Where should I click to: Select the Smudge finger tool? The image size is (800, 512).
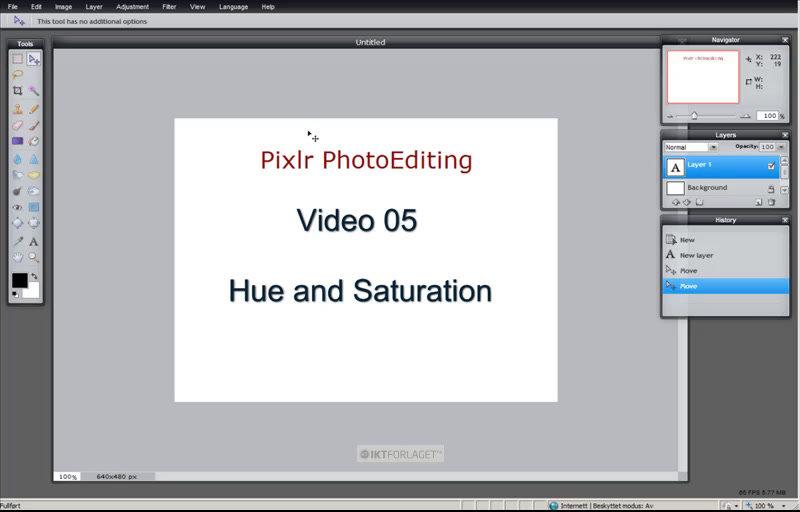pos(17,175)
